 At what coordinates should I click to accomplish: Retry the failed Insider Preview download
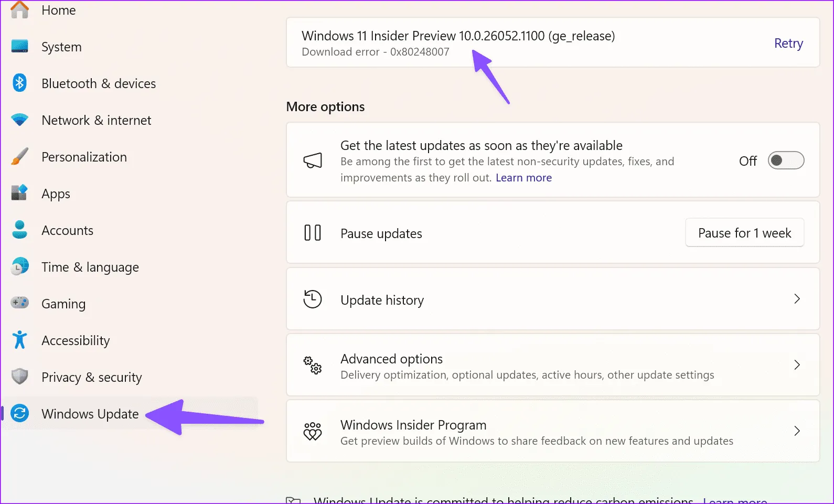[788, 44]
